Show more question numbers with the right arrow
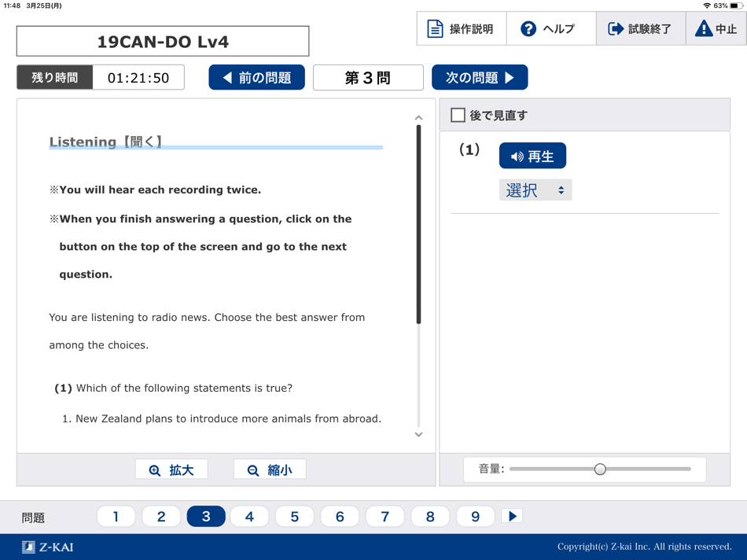 tap(512, 516)
